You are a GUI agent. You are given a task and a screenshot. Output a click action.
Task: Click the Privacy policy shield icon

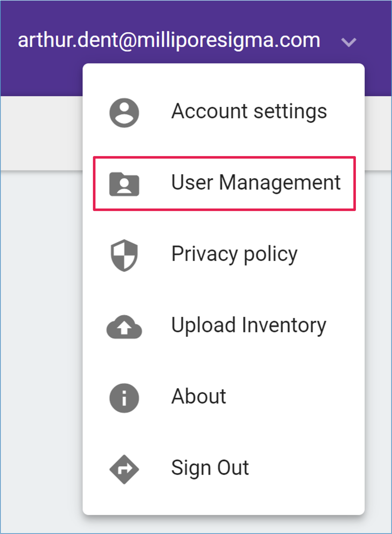click(124, 255)
